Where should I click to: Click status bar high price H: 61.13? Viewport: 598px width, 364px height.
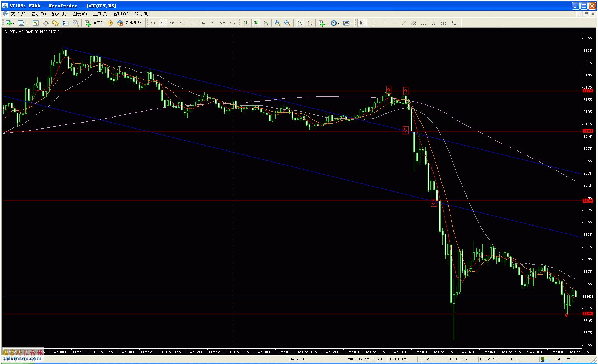[428, 359]
